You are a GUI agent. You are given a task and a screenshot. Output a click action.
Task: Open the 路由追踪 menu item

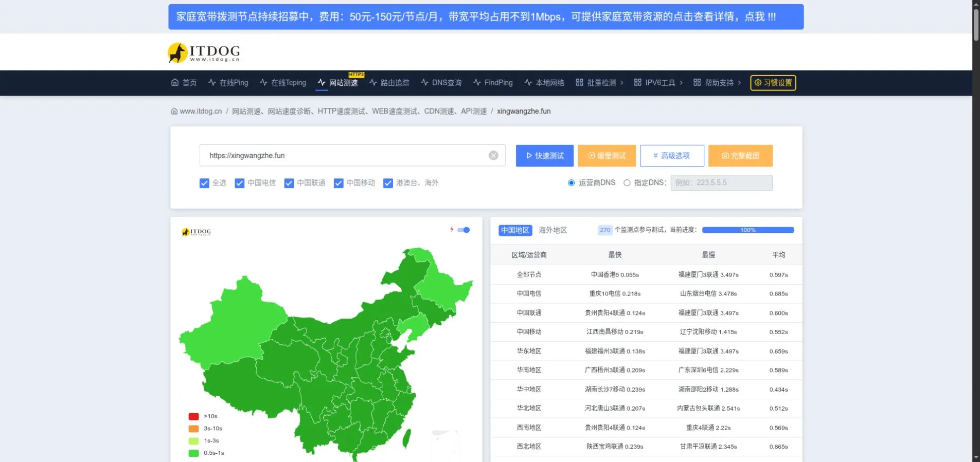coord(389,83)
